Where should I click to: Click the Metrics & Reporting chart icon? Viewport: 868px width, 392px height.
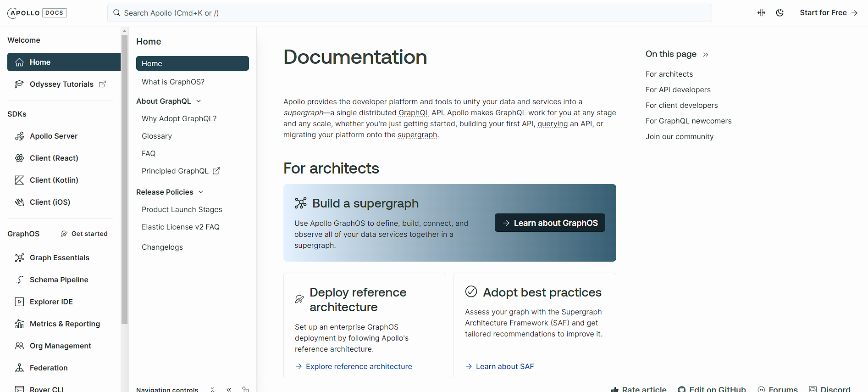(19, 324)
